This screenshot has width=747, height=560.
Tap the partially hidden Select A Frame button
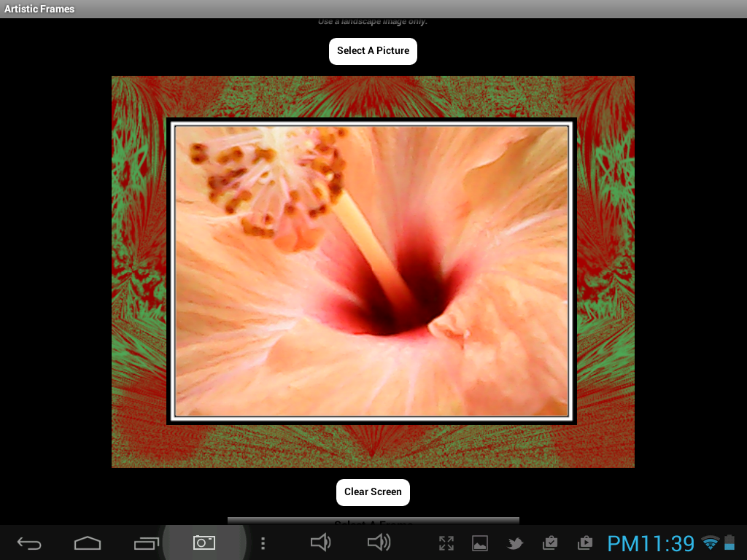[x=373, y=521]
